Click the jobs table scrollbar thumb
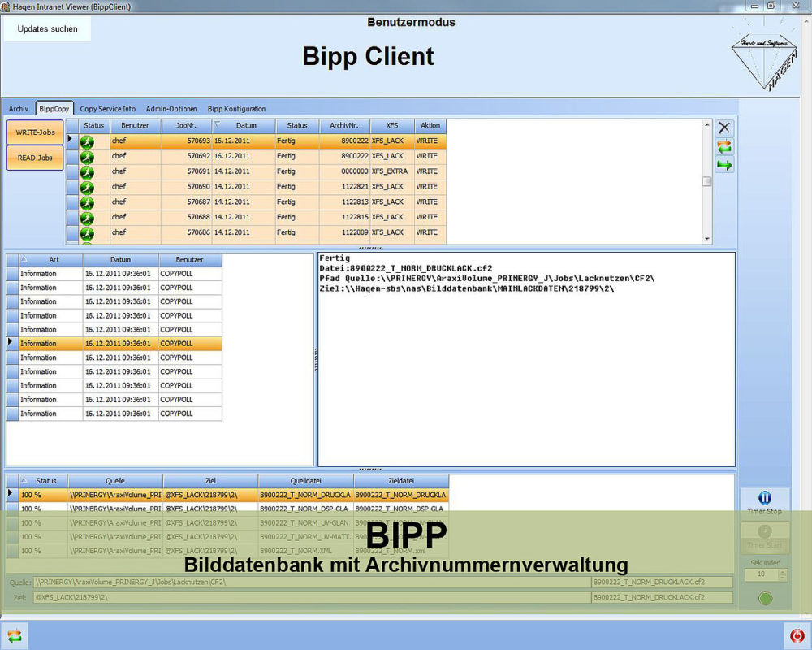Screen dimensions: 812x650 pyautogui.click(x=707, y=181)
